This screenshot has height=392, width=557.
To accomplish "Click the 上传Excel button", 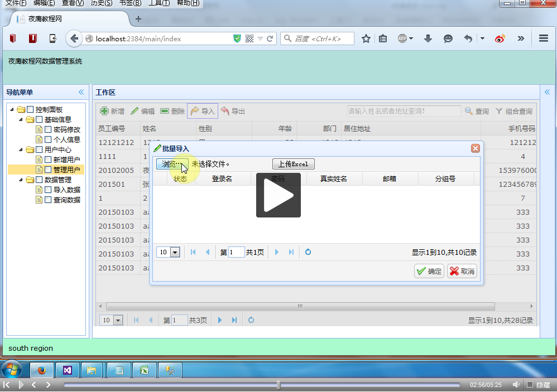I will click(293, 164).
